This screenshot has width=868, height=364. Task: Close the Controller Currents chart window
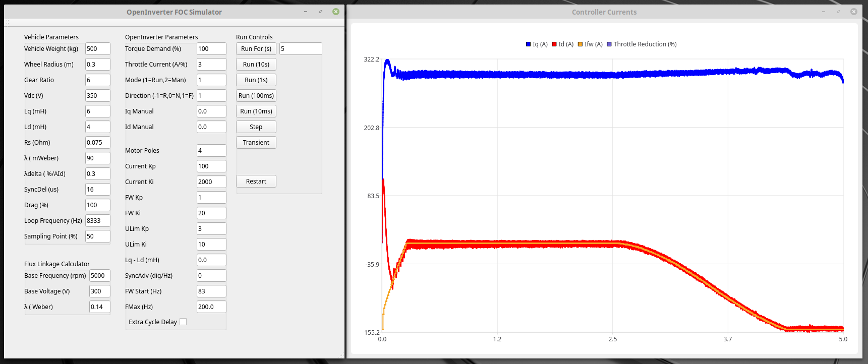(853, 12)
